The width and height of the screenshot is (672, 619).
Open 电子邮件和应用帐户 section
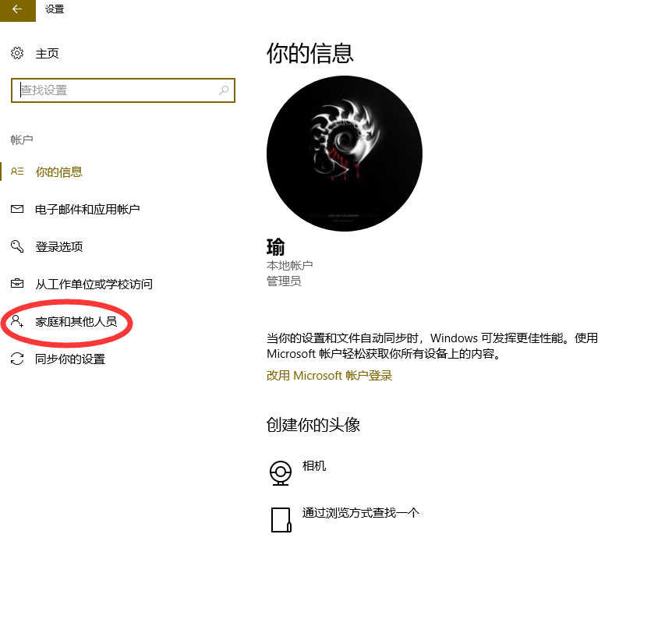pos(87,209)
